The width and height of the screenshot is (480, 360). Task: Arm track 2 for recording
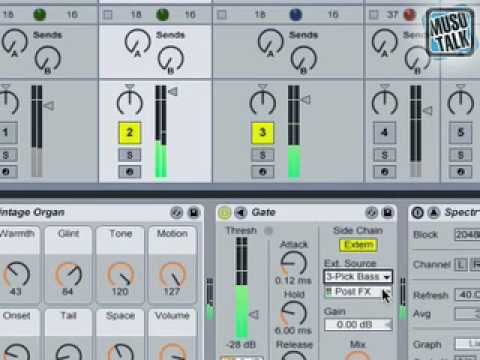pos(130,172)
